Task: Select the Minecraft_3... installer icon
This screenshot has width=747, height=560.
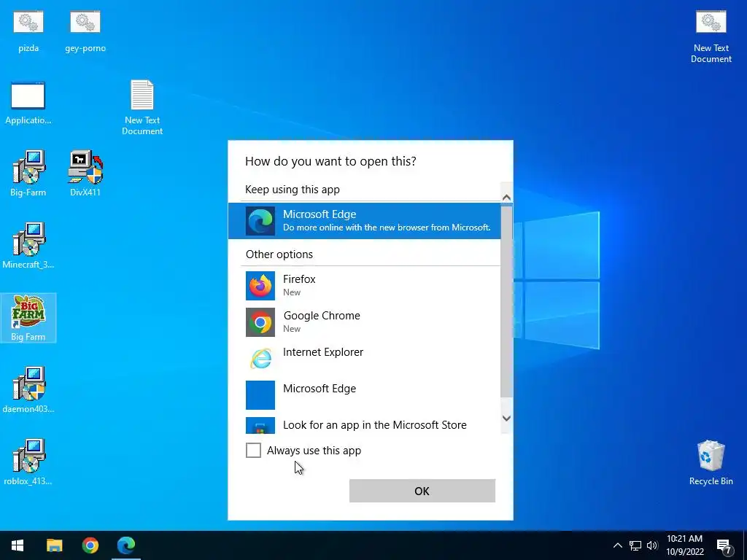Action: 28,246
